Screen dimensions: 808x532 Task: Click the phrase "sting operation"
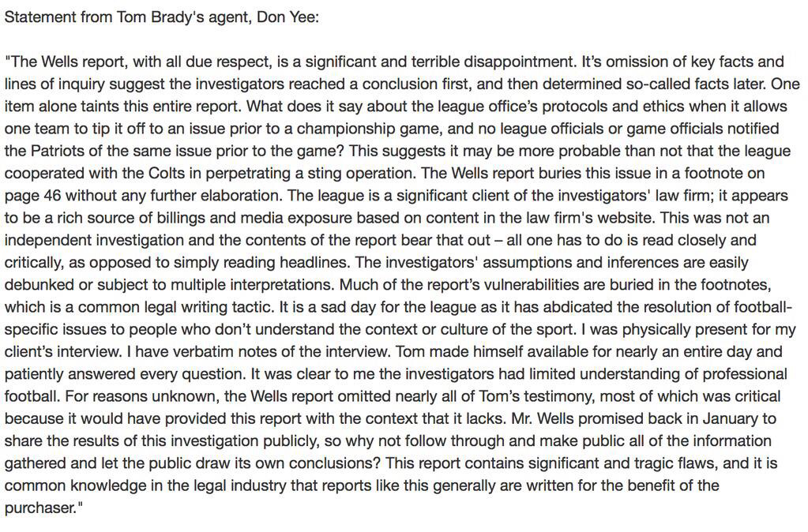click(x=362, y=173)
